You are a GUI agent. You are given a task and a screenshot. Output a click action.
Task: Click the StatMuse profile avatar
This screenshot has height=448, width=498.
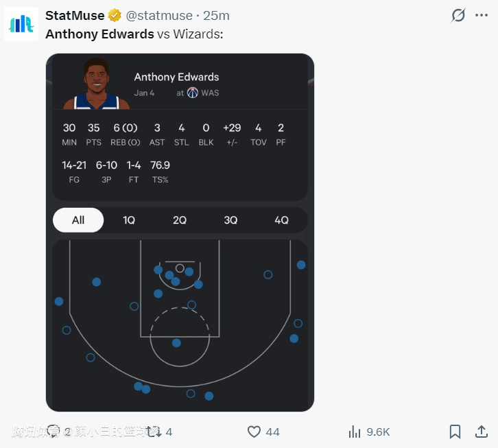(x=21, y=24)
